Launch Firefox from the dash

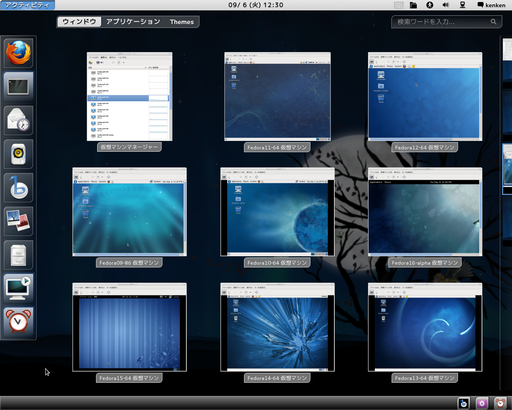point(18,53)
